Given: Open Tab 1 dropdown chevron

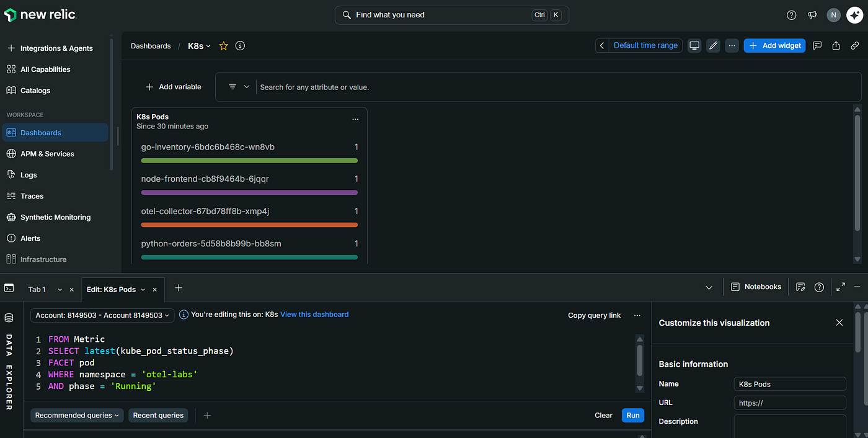Looking at the screenshot, I should [60, 290].
